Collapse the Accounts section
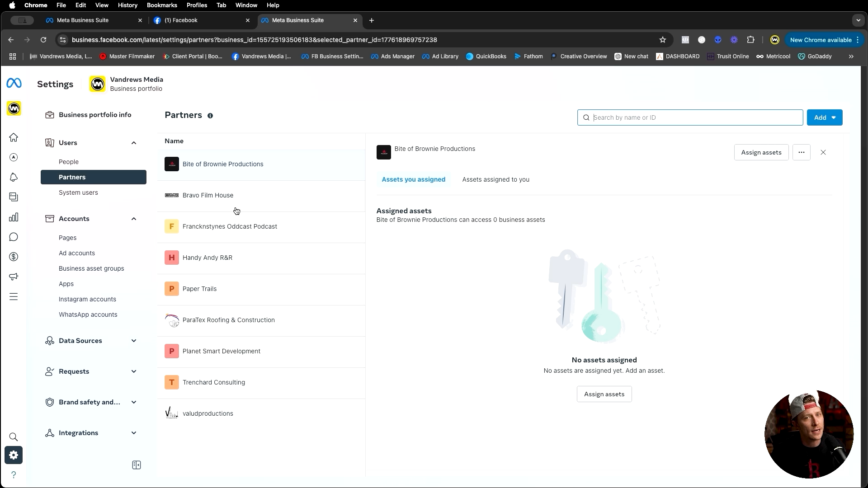Viewport: 868px width, 488px height. pyautogui.click(x=134, y=219)
